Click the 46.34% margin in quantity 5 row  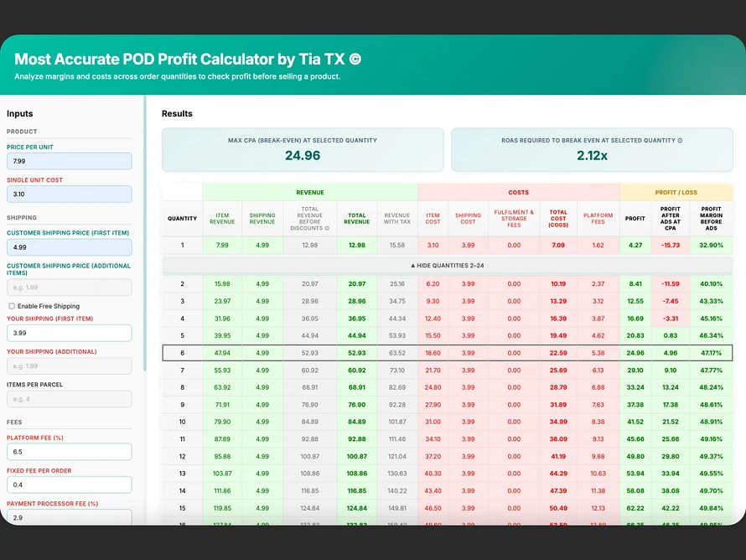(x=711, y=335)
